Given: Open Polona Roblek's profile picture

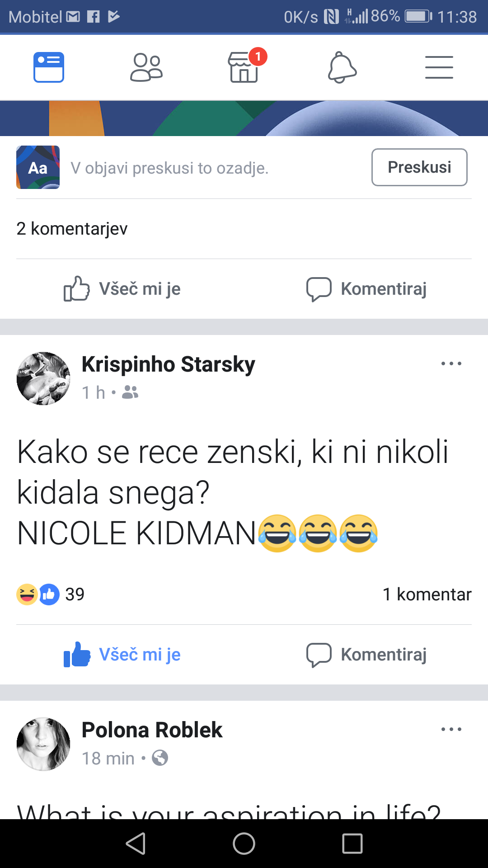Looking at the screenshot, I should click(43, 744).
